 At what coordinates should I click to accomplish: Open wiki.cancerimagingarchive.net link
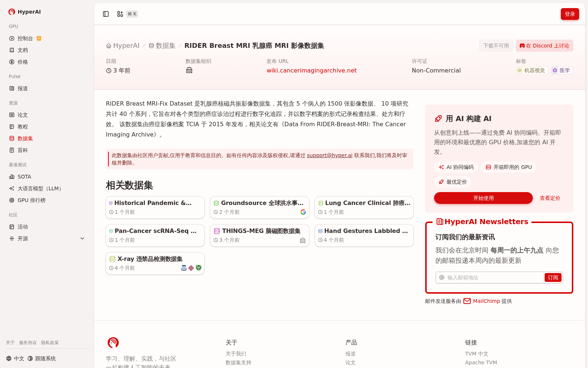(x=312, y=70)
